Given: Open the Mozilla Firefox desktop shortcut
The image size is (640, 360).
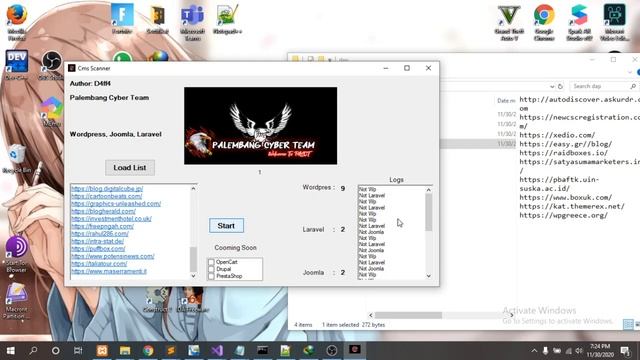Looking at the screenshot, I should tap(17, 21).
